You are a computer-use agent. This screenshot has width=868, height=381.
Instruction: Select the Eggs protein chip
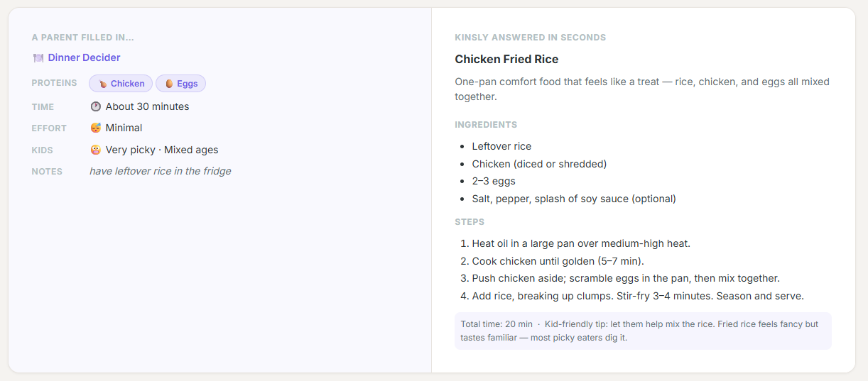click(180, 84)
